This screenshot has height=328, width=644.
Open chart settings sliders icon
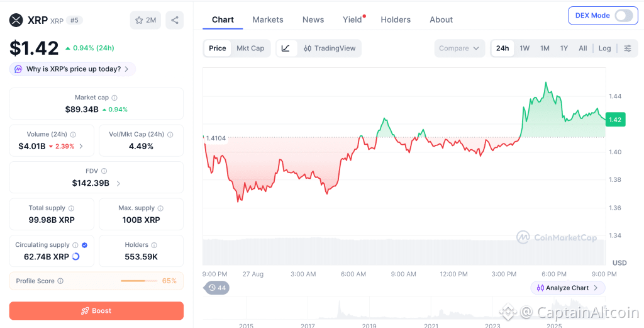[x=628, y=48]
